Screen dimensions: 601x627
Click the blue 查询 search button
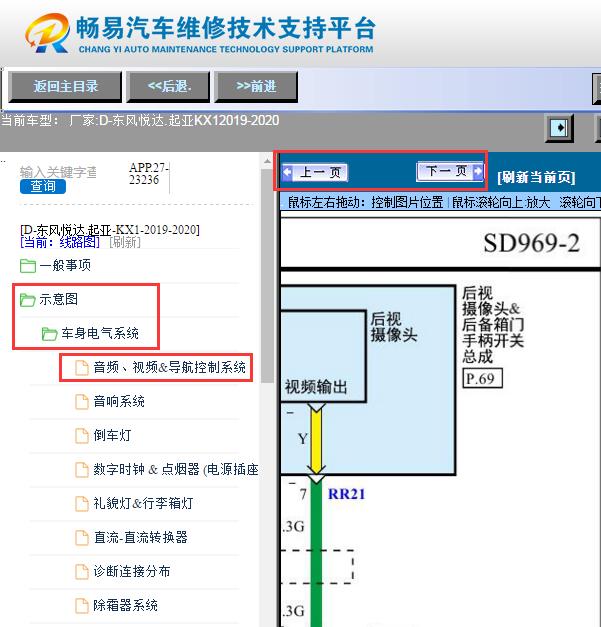point(43,186)
